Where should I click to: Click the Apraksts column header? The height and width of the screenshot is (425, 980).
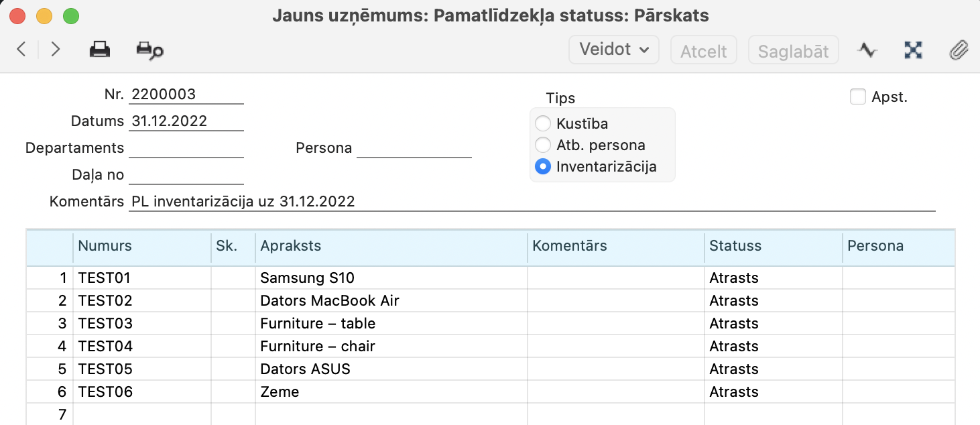tap(291, 246)
